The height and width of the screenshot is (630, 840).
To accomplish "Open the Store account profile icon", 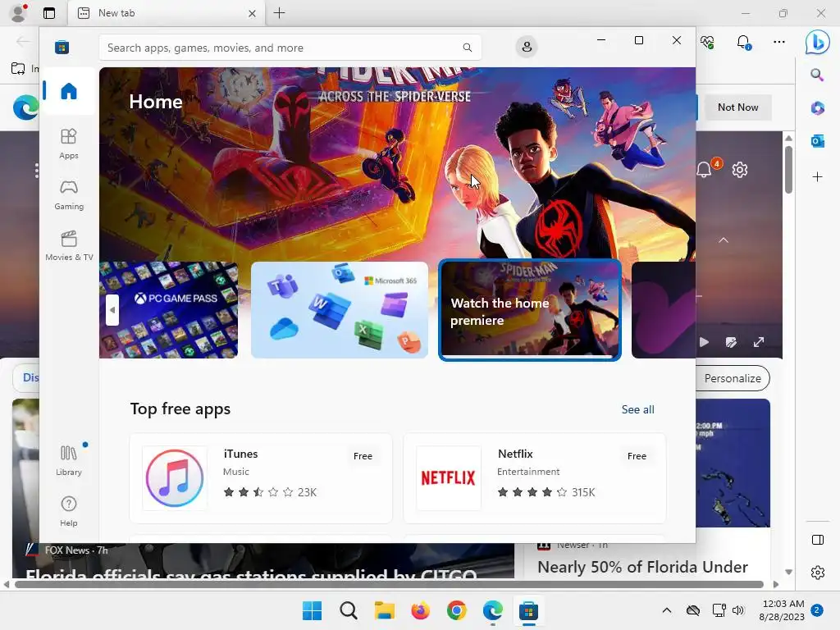I will (x=527, y=47).
